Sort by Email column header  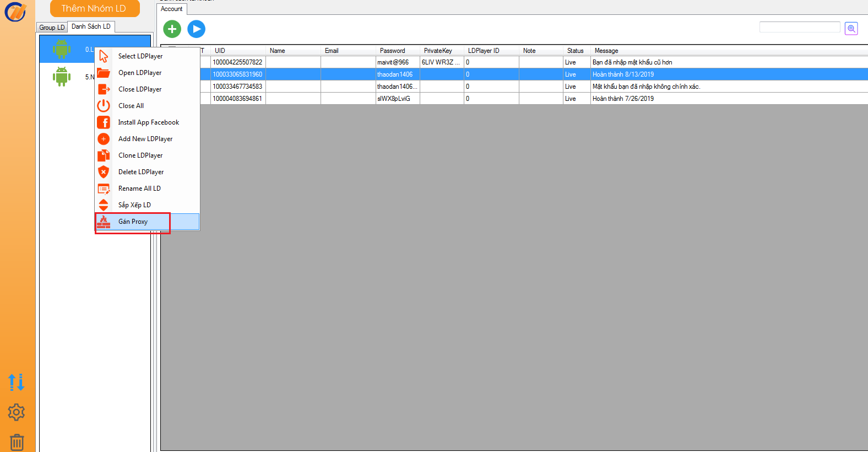[348, 51]
